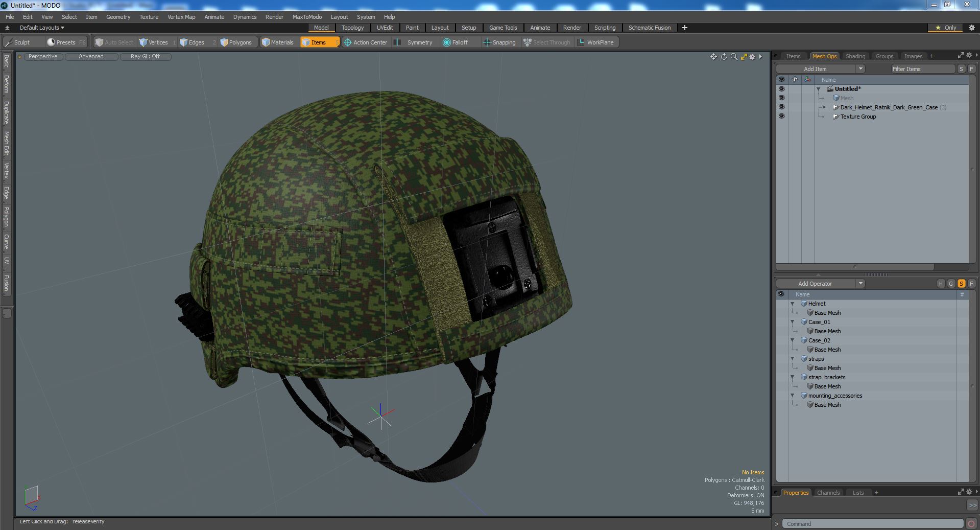Collapse the Helmet operator stack
This screenshot has width=980, height=530.
[x=793, y=304]
